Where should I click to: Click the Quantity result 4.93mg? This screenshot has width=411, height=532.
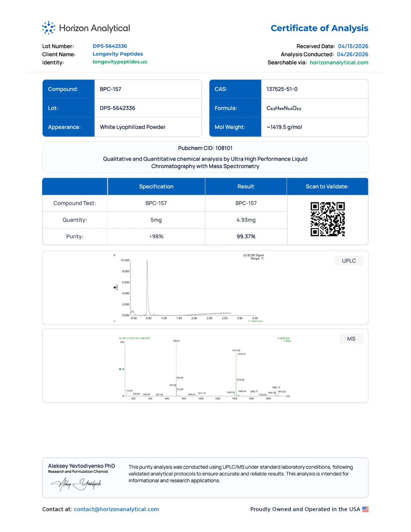coord(246,220)
